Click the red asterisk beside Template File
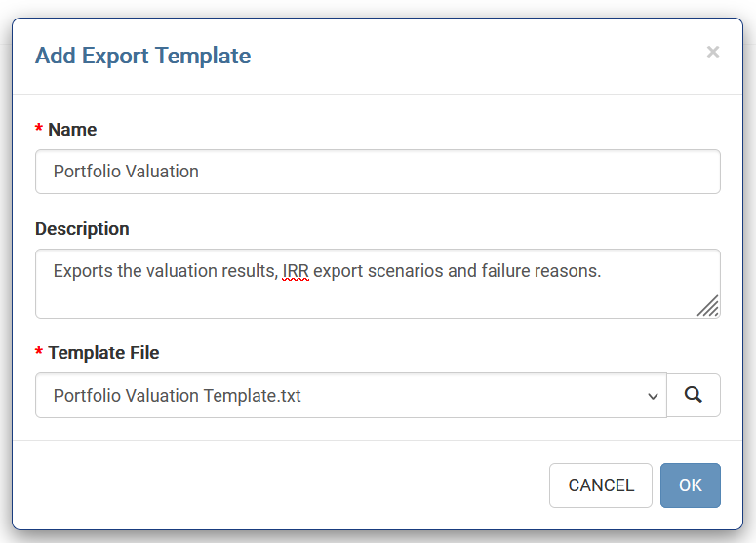The width and height of the screenshot is (756, 543). 39,353
